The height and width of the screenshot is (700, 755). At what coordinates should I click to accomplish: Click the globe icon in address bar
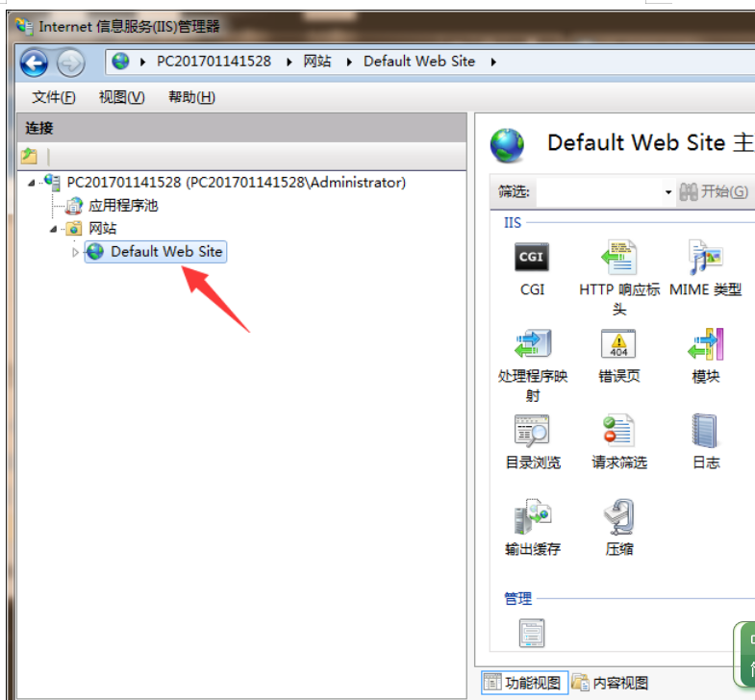click(120, 62)
